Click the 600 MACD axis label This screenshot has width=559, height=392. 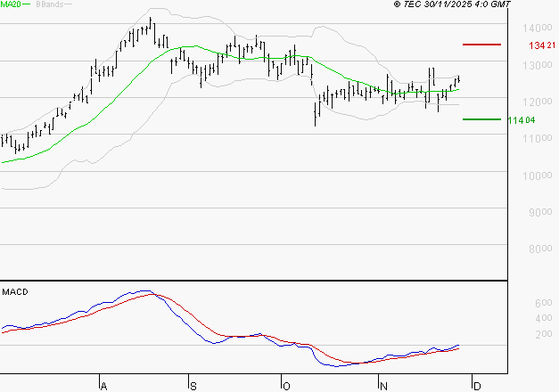[544, 303]
